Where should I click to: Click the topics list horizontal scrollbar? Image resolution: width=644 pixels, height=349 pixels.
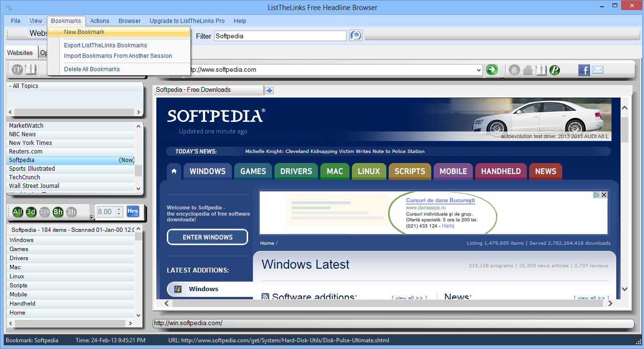pos(75,112)
